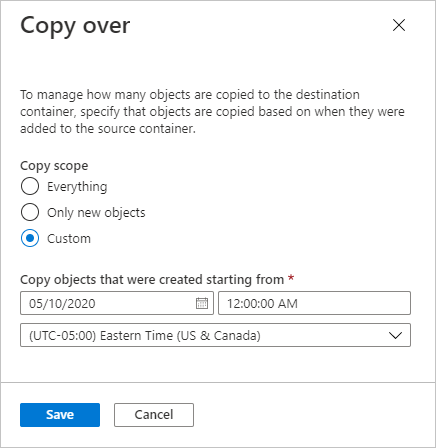Click the 05/10/2020 date field

pyautogui.click(x=117, y=303)
